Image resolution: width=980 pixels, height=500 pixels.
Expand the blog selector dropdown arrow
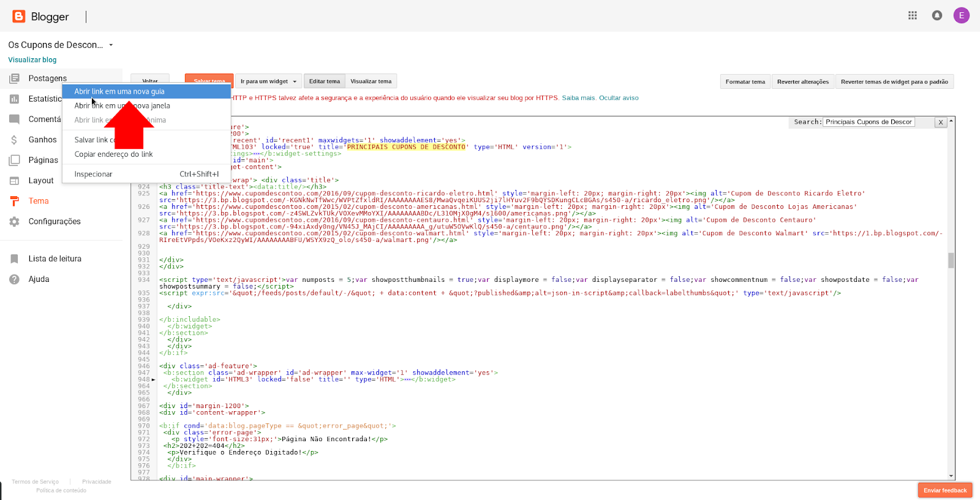(x=111, y=45)
